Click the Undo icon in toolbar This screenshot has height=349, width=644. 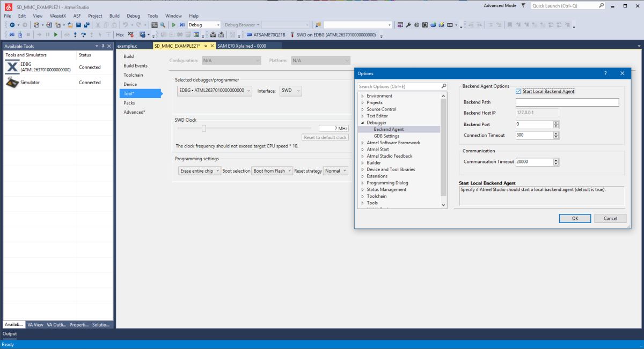tap(126, 25)
